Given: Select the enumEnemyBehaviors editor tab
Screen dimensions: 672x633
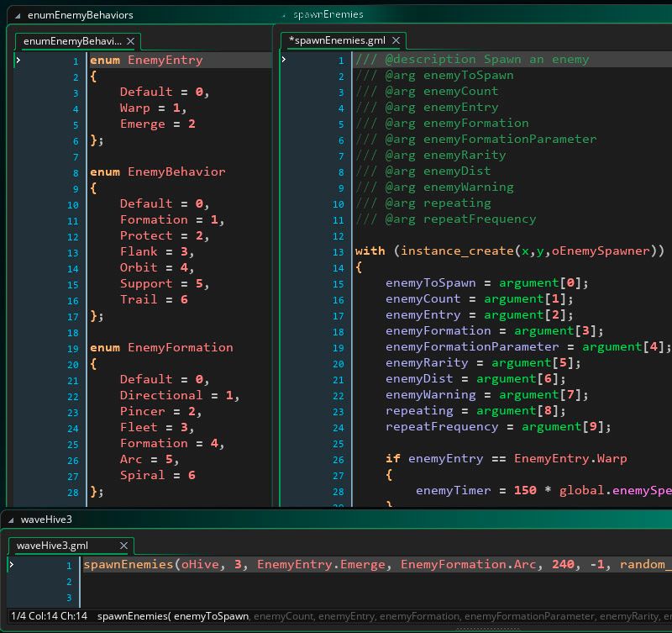Looking at the screenshot, I should (x=71, y=40).
